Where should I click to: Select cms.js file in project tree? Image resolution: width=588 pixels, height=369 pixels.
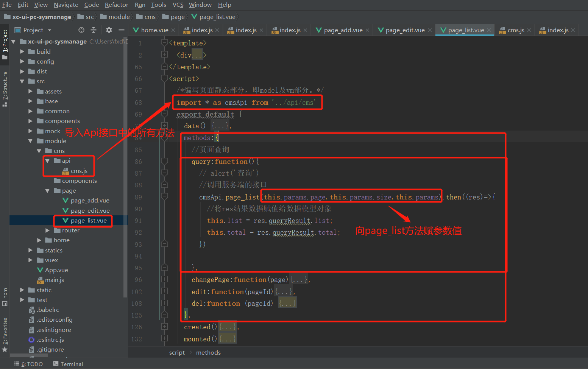75,171
